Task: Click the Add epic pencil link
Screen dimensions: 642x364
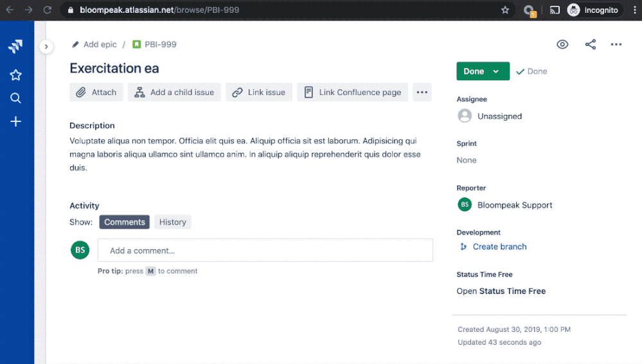Action: (x=94, y=44)
